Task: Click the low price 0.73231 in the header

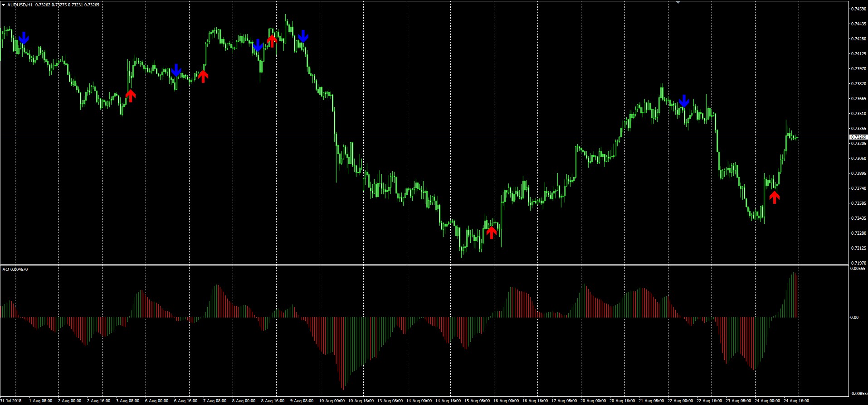Action: pyautogui.click(x=76, y=5)
